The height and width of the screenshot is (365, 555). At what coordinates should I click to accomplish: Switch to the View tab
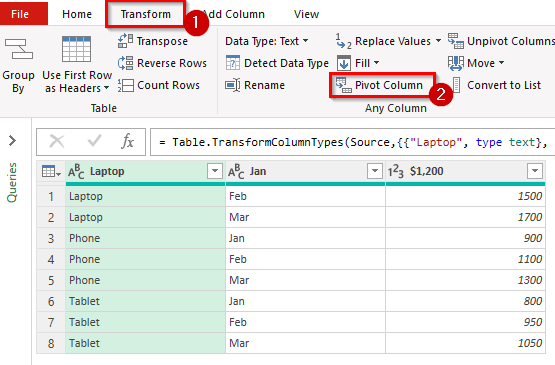(306, 14)
